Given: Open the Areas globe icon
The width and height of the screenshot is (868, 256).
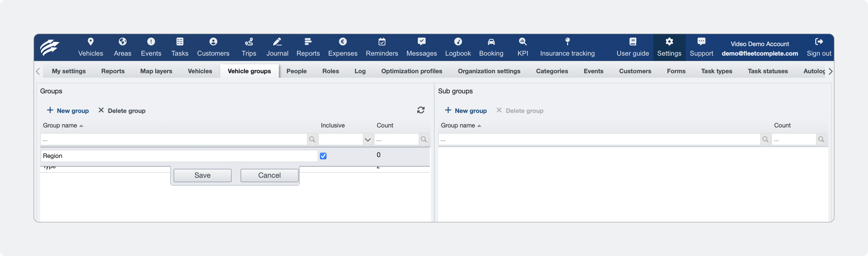Looking at the screenshot, I should coord(122,41).
